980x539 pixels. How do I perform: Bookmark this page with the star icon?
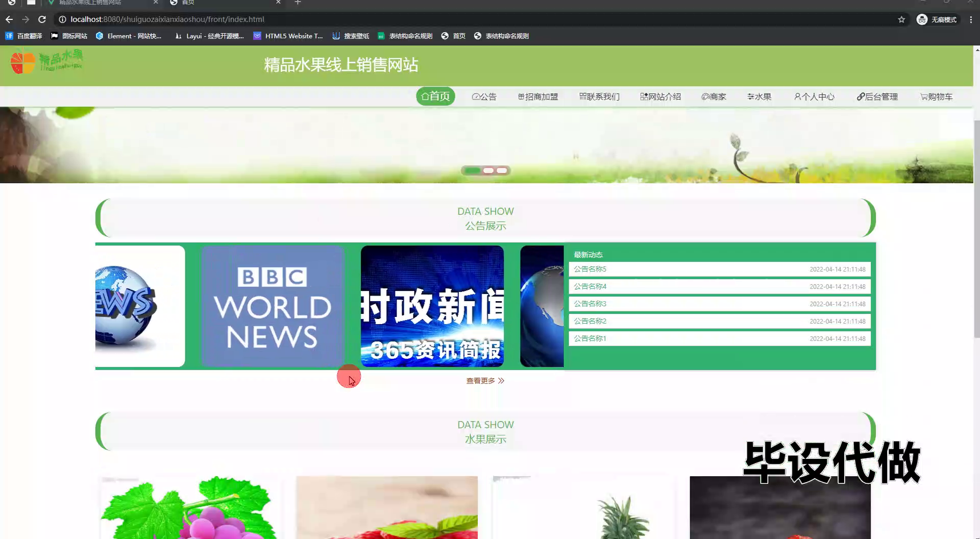tap(901, 19)
